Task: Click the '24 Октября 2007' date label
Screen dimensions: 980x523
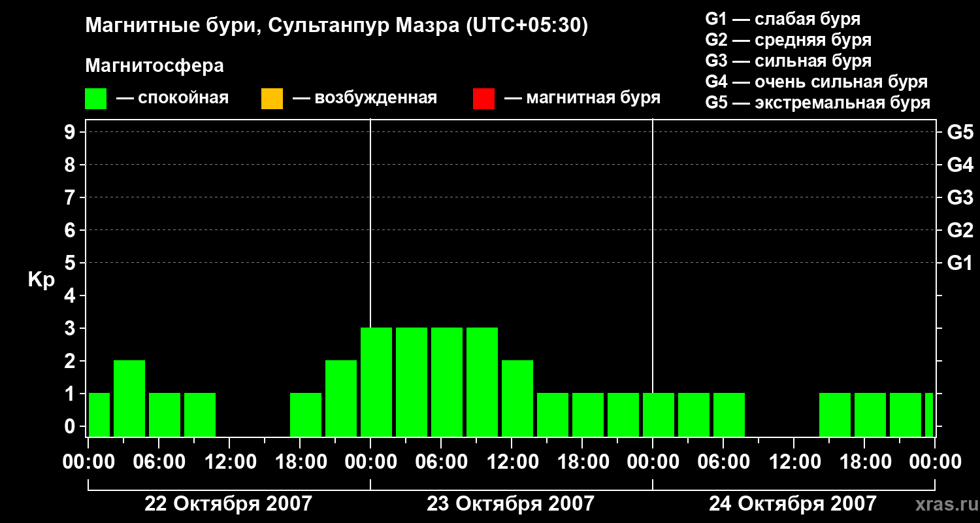Action: click(792, 504)
